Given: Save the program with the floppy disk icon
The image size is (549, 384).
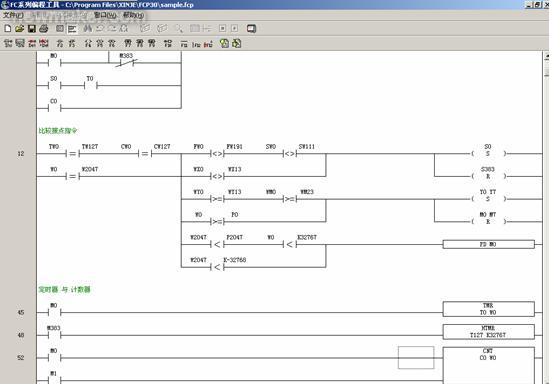Looking at the screenshot, I should click(x=32, y=29).
